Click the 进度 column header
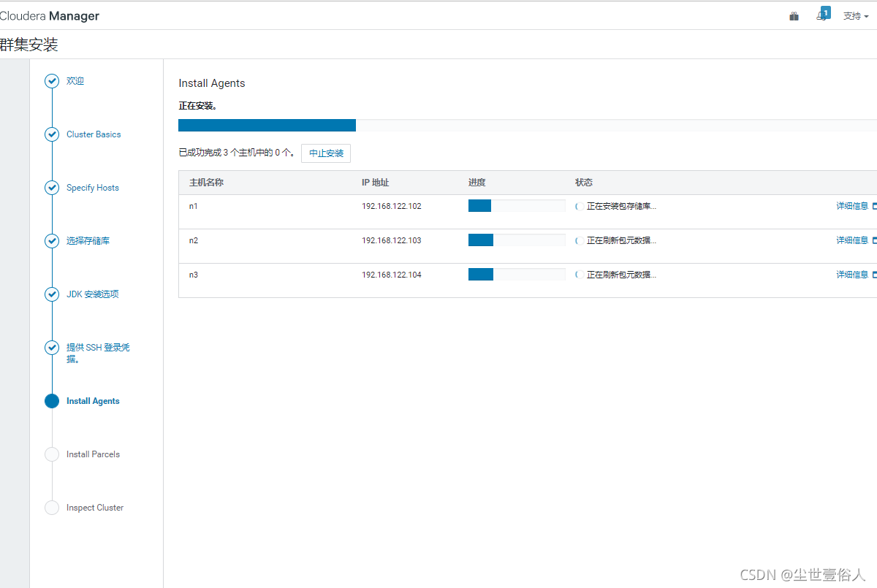The image size is (877, 588). point(477,183)
